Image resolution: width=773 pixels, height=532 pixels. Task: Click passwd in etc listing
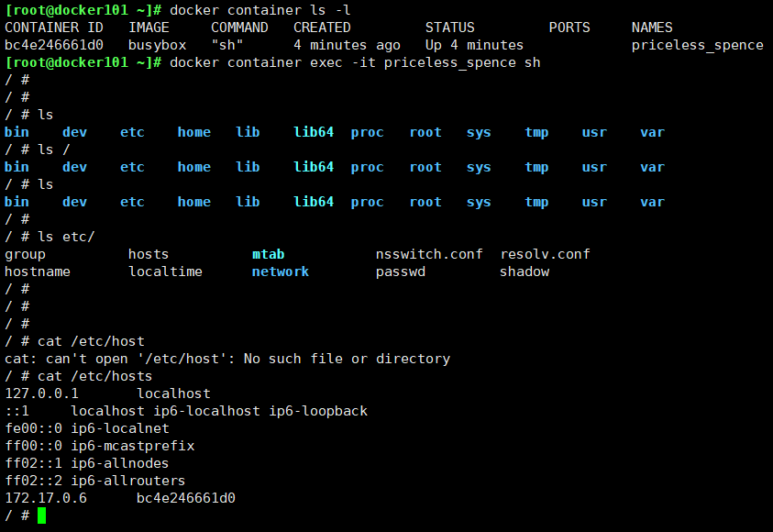click(401, 272)
